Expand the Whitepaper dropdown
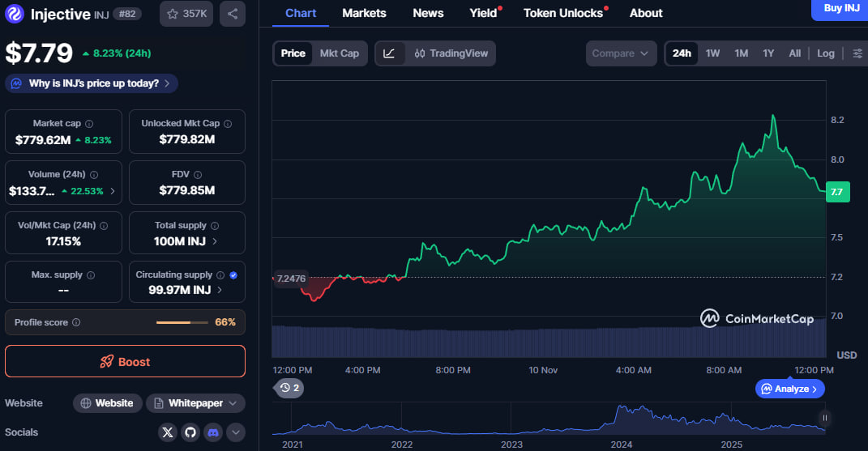 [x=197, y=403]
